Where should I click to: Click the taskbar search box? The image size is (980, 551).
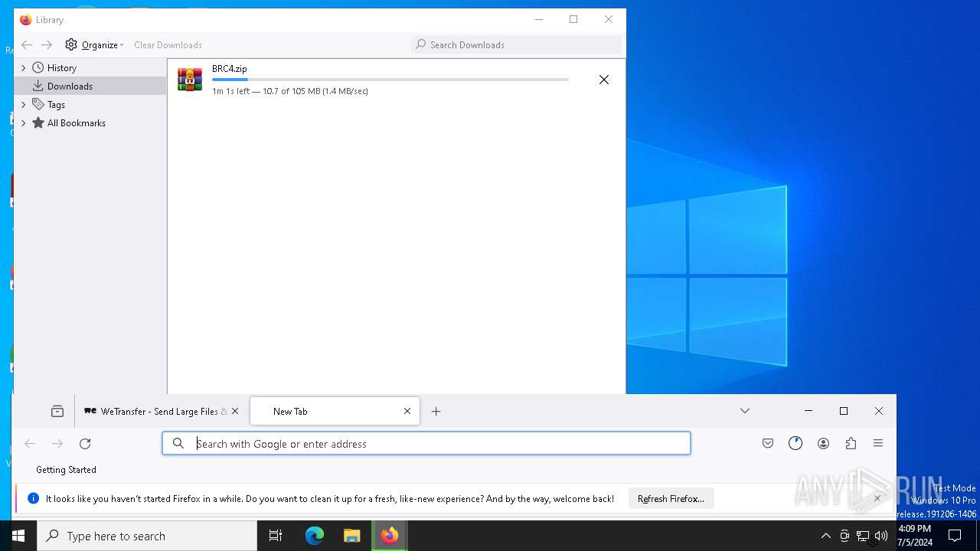147,536
